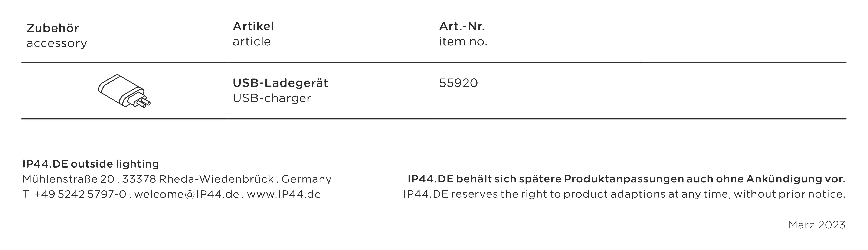This screenshot has height=250, width=868.
Task: Click the German Produktanpassungen disclaimer text
Action: pyautogui.click(x=626, y=179)
